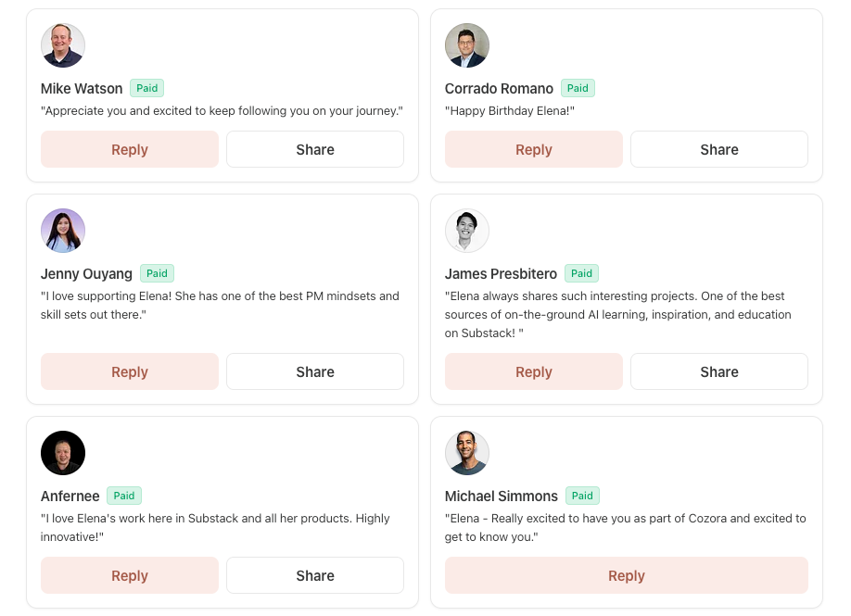Screen dimensions: 851x616
Task: Reply to Michael Simmons' Cozora message
Action: pos(627,575)
